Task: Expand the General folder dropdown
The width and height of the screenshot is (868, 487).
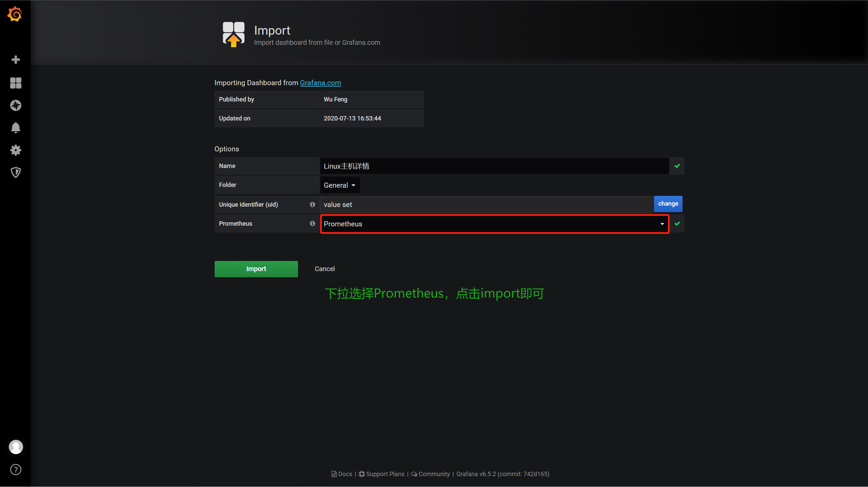Action: click(x=339, y=185)
